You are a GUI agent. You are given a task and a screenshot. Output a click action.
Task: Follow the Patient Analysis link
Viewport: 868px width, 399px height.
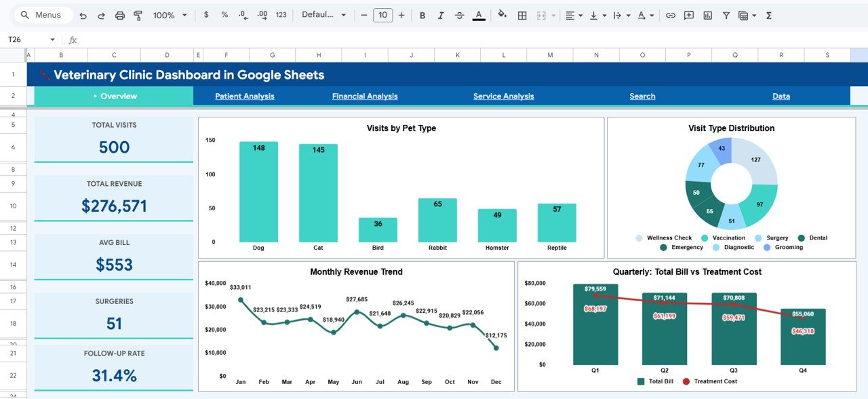click(x=245, y=96)
